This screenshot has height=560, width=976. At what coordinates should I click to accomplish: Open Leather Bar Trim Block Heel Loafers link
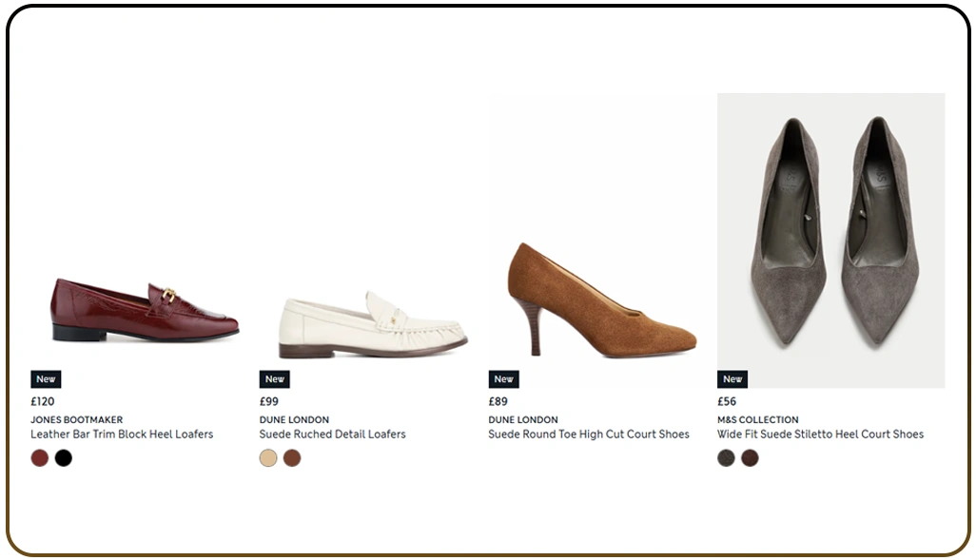(122, 434)
